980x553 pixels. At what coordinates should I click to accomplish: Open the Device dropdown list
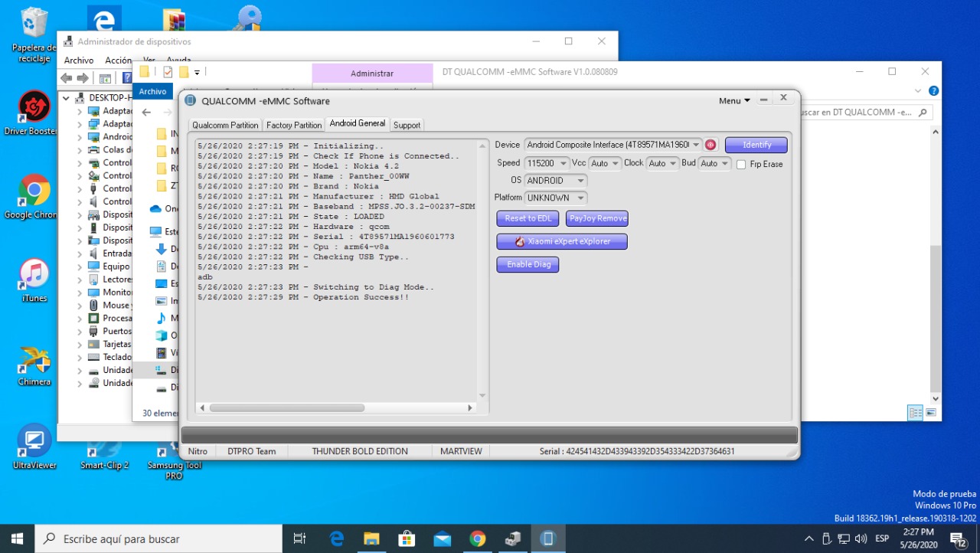[x=696, y=145]
